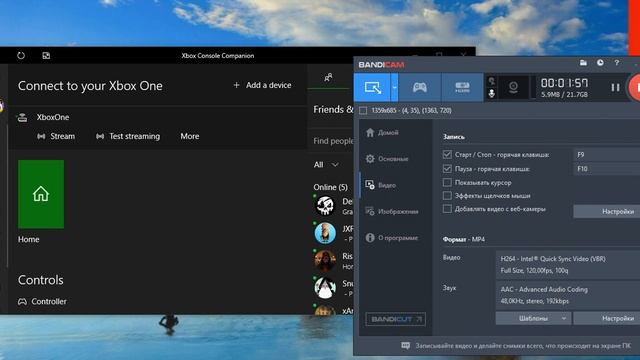
Task: Enable Показывать курсор checkbox
Action: (x=447, y=182)
